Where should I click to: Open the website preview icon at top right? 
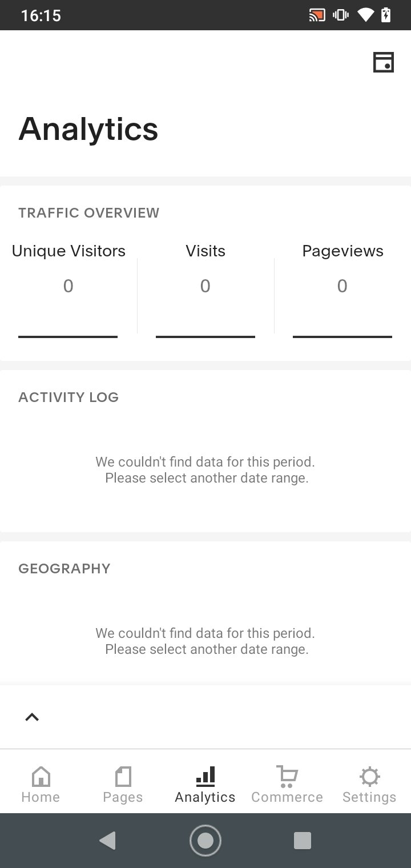coord(384,62)
